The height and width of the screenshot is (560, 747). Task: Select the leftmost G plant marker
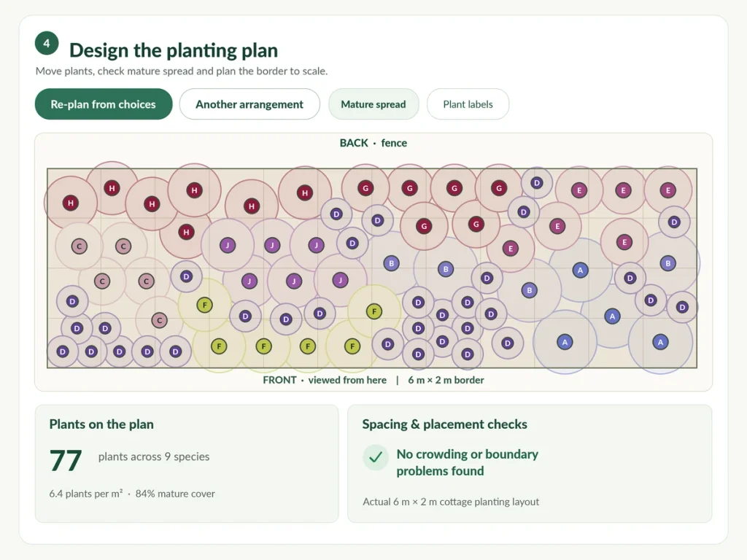(365, 188)
